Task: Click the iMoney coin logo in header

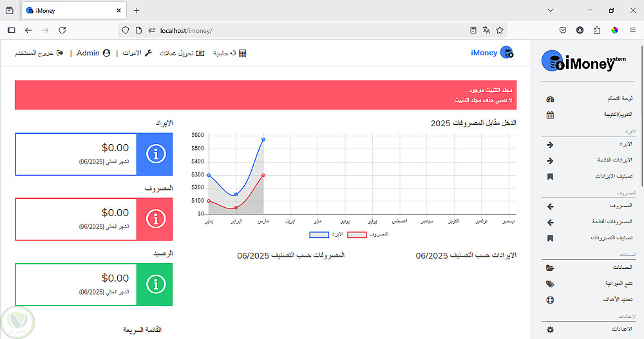Action: coord(506,53)
